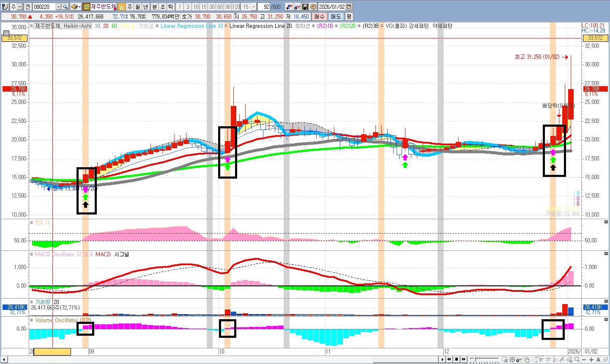The height and width of the screenshot is (364, 610).
Task: Toggle the 주 weekly period button
Action: point(129,6)
